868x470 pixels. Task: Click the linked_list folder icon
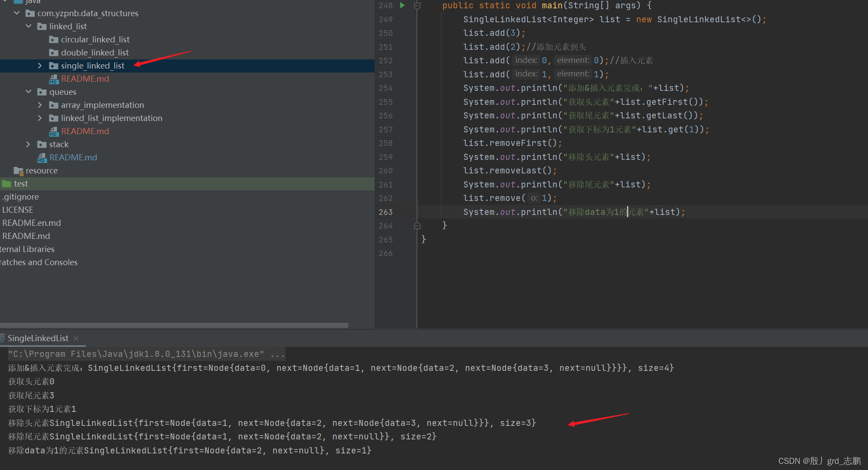click(42, 27)
